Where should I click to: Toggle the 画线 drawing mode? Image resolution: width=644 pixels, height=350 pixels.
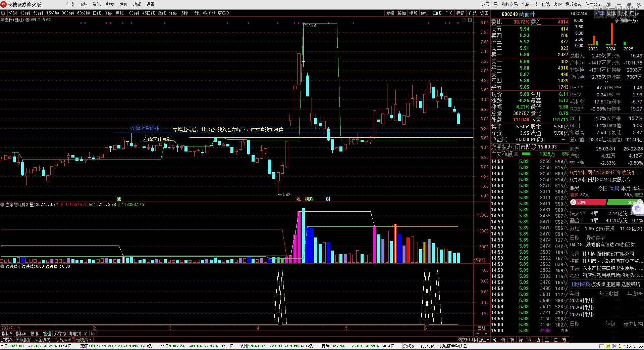437,13
